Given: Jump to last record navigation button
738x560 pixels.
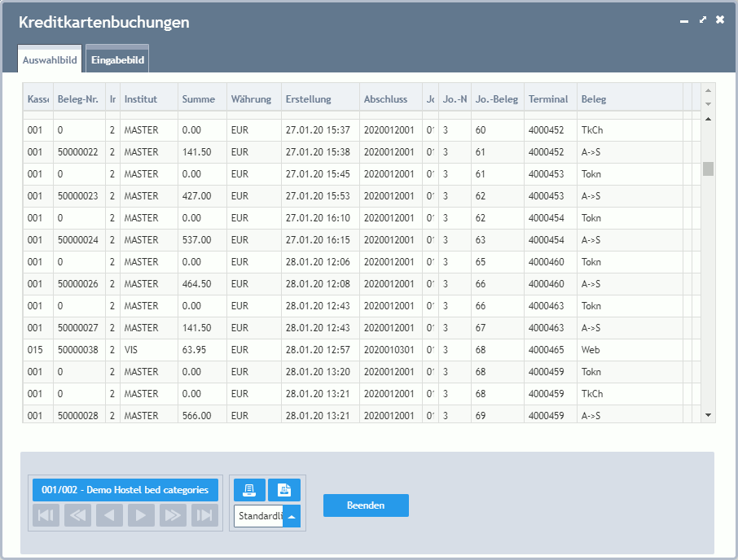Looking at the screenshot, I should [x=204, y=515].
